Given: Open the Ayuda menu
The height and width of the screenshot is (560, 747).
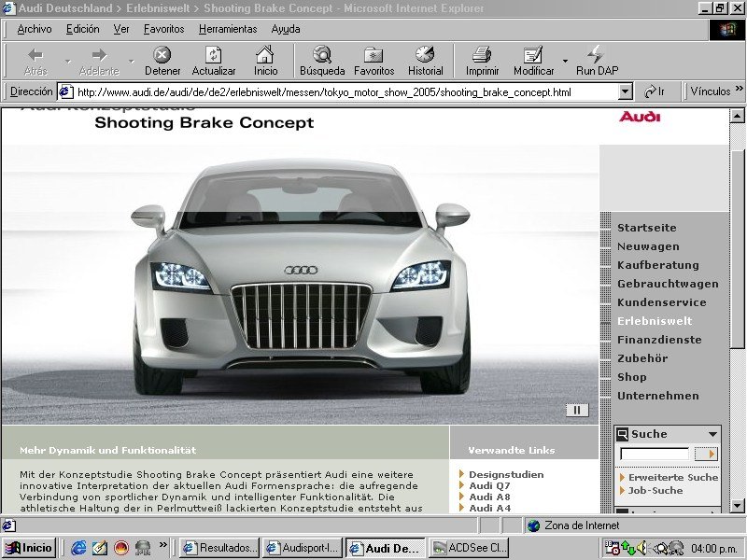Looking at the screenshot, I should pyautogui.click(x=286, y=29).
